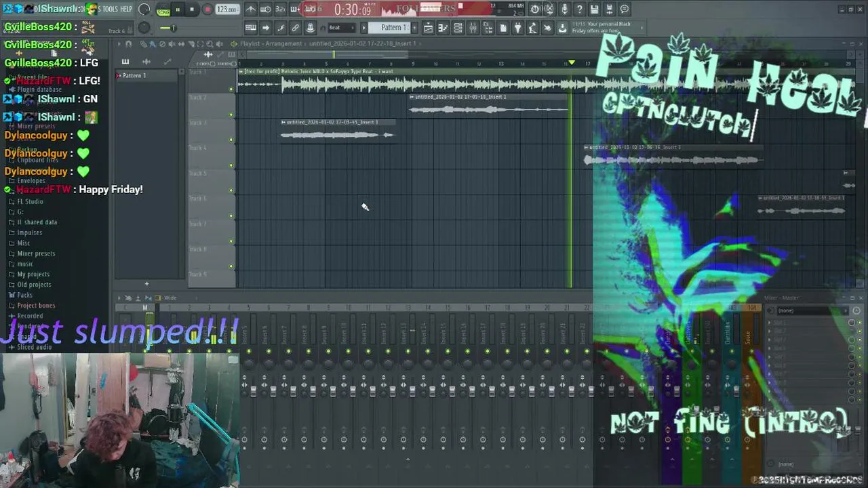Click the Insert 10 mixer fader

coord(353,392)
